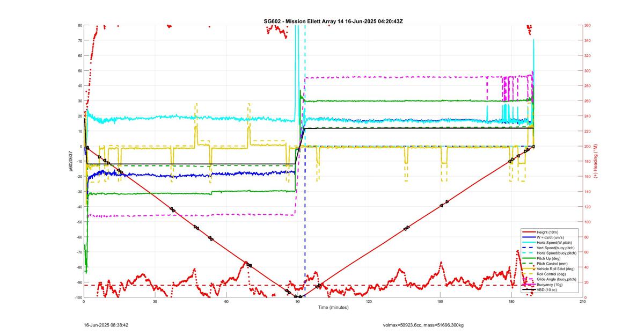Click the x-axis tick label "90"
This screenshot has height=334, width=644.
(x=298, y=302)
